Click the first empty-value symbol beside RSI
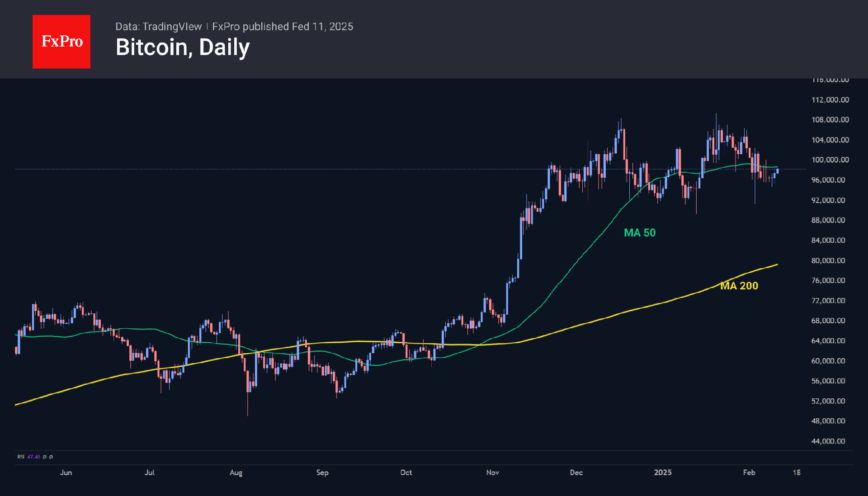The image size is (868, 496). (45, 457)
